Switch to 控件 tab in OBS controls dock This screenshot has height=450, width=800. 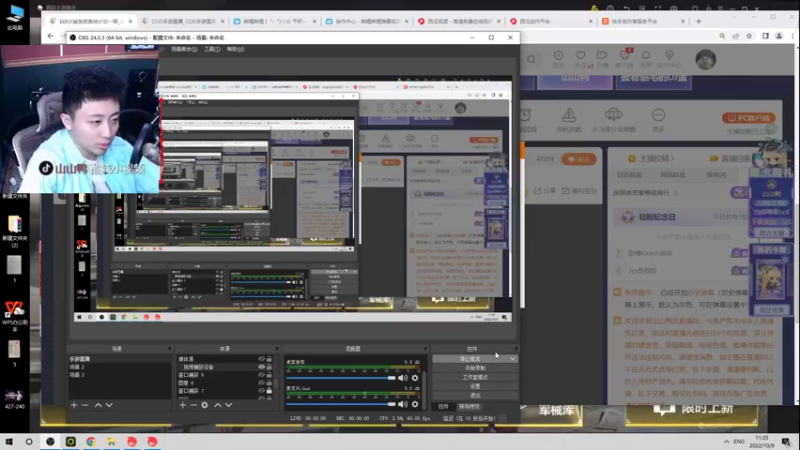click(x=443, y=407)
